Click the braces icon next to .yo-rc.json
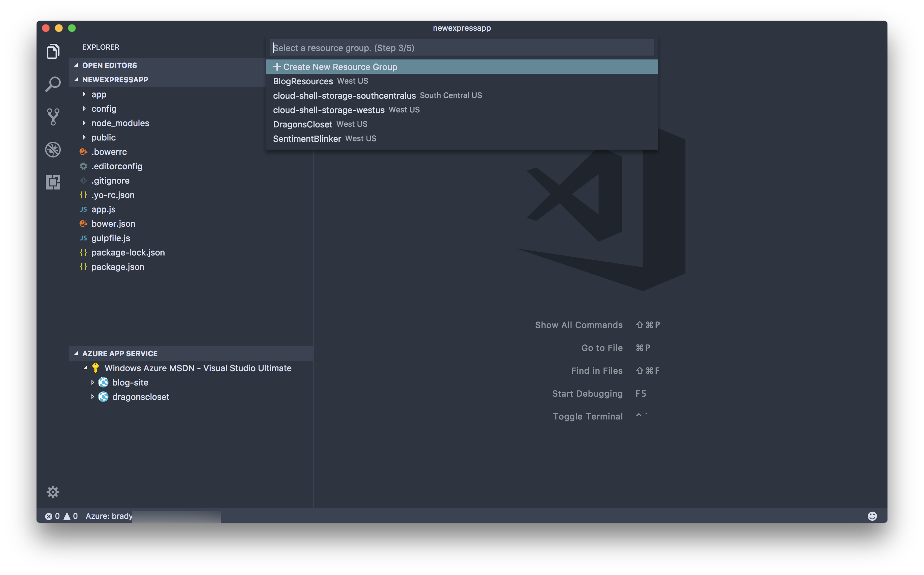 tap(83, 195)
